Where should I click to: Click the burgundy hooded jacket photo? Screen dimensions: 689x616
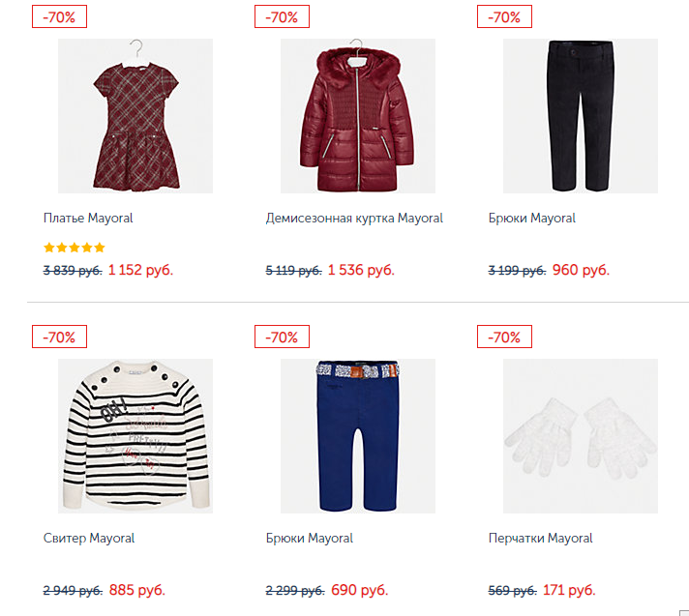[357, 116]
